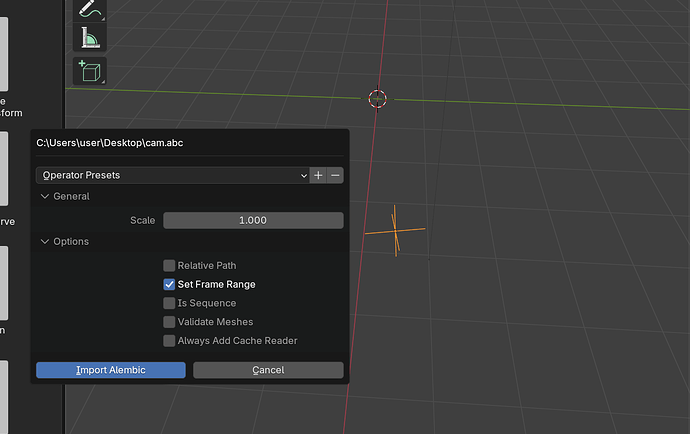Select the Measure tool
This screenshot has height=434, width=690.
click(90, 38)
